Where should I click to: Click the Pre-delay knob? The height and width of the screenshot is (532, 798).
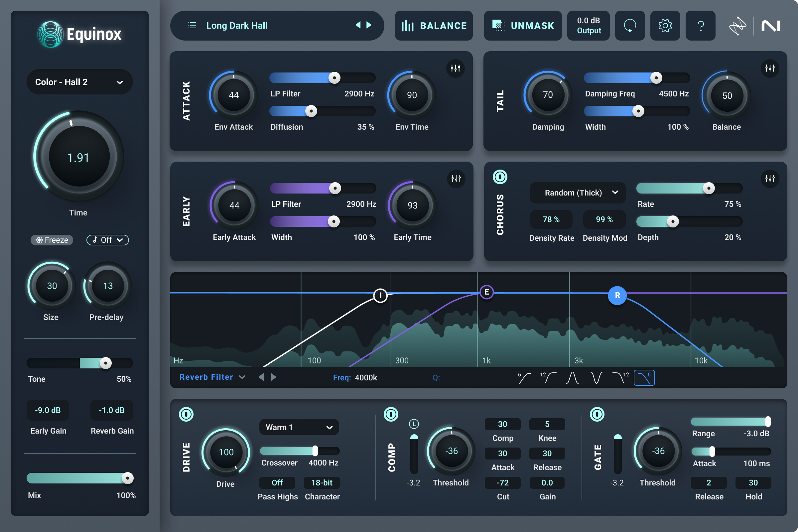point(107,286)
